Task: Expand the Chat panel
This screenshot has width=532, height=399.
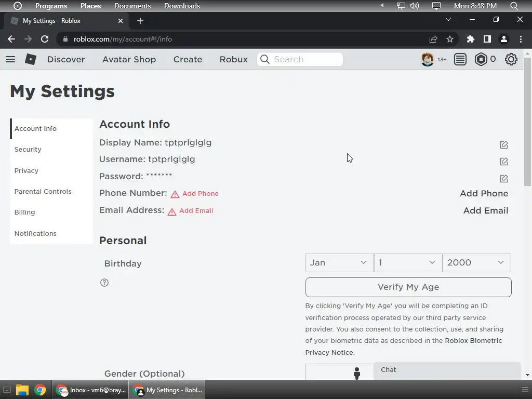Action: pyautogui.click(x=447, y=370)
